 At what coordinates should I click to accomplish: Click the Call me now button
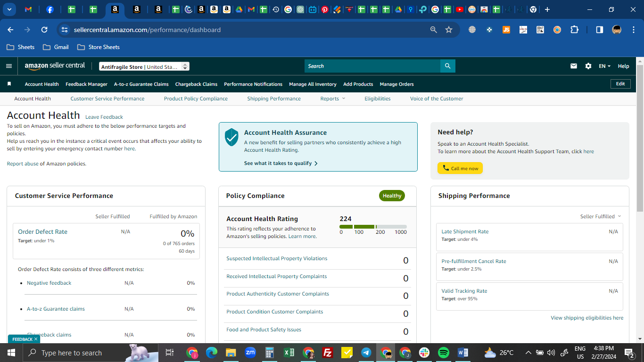(460, 168)
